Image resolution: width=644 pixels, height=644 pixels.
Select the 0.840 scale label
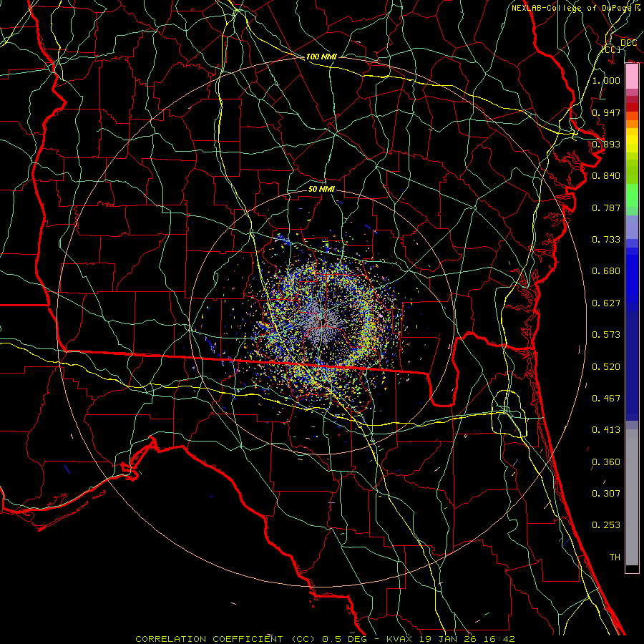tap(606, 176)
